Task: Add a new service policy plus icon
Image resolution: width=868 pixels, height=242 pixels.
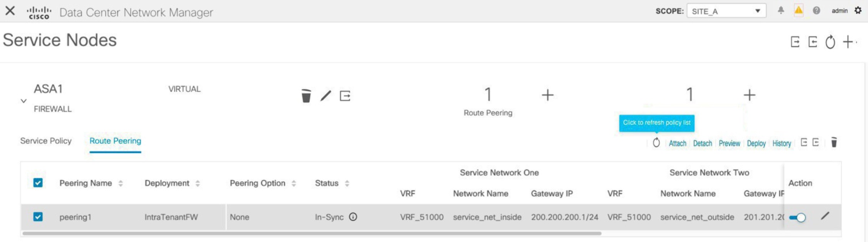Action: (x=749, y=95)
